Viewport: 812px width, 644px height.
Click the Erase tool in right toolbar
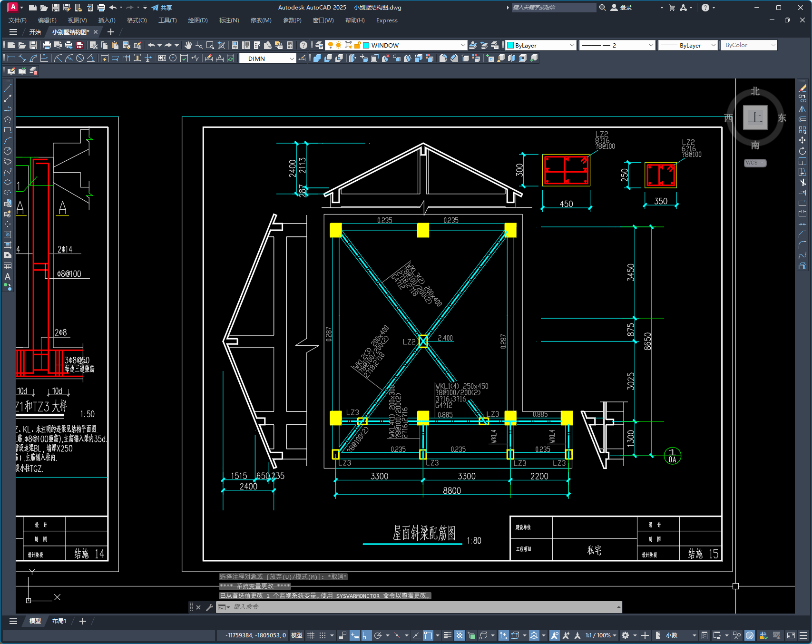[x=802, y=88]
